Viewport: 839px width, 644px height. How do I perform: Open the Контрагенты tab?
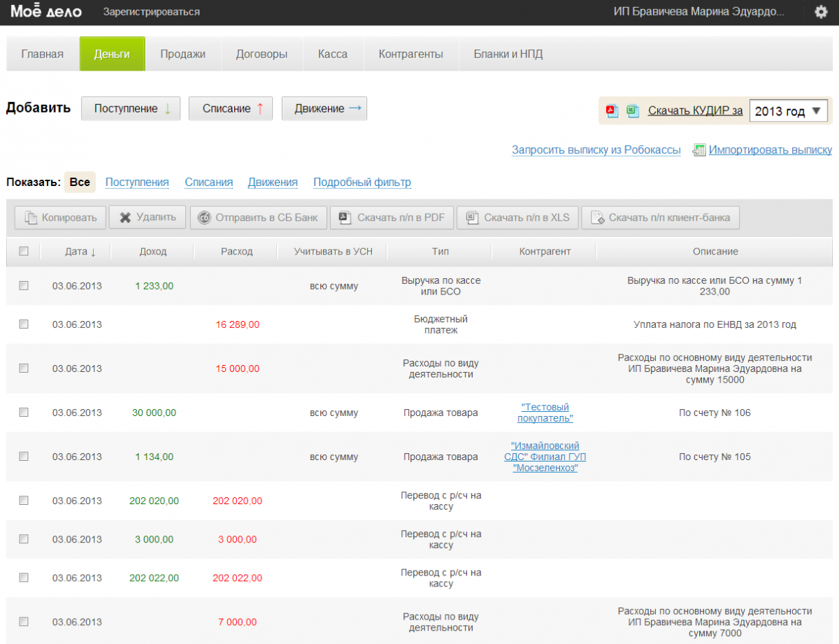[410, 54]
